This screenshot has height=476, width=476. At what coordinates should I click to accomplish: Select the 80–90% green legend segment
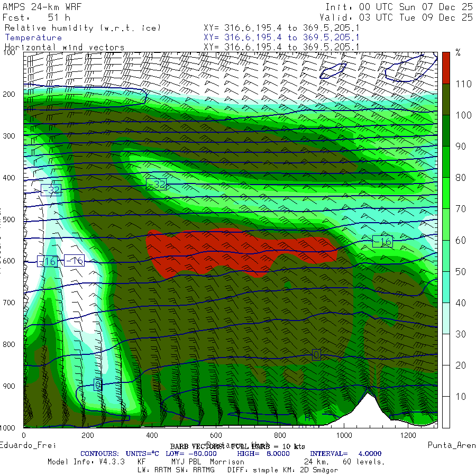coord(446,162)
